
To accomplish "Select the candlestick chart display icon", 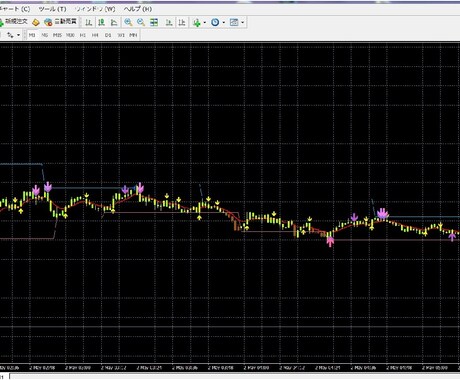I will pos(101,22).
